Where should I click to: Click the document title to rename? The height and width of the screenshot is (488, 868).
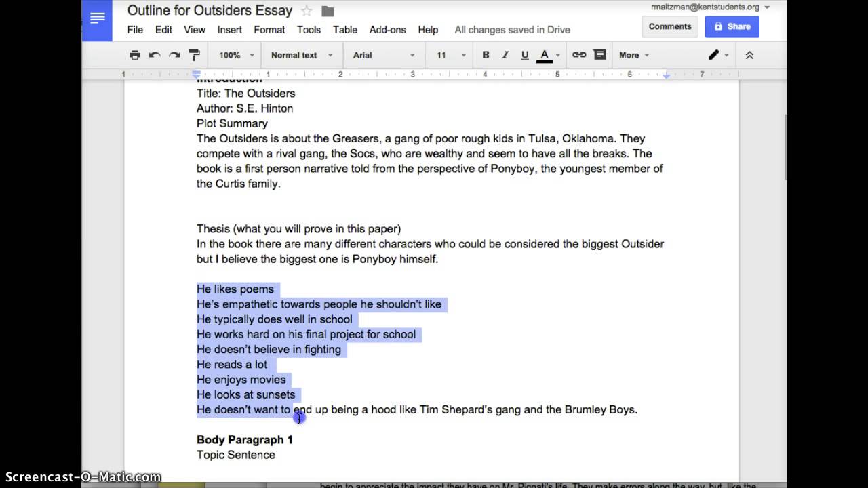pos(210,11)
